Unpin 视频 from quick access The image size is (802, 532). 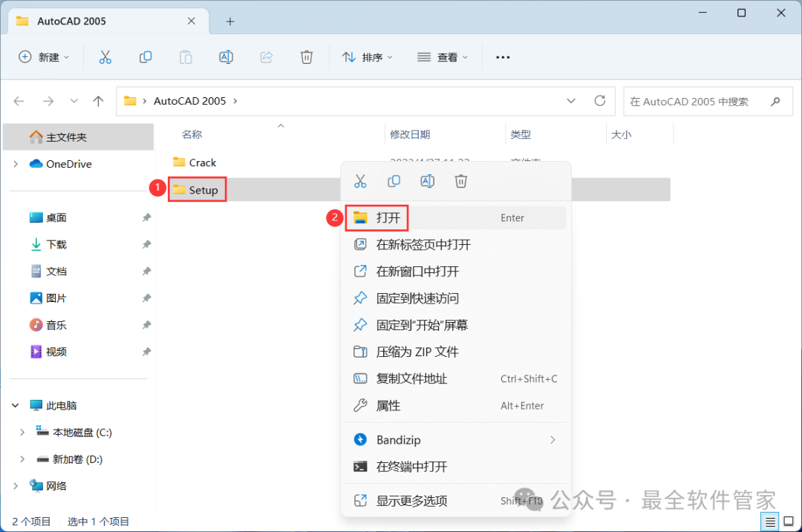pos(147,352)
